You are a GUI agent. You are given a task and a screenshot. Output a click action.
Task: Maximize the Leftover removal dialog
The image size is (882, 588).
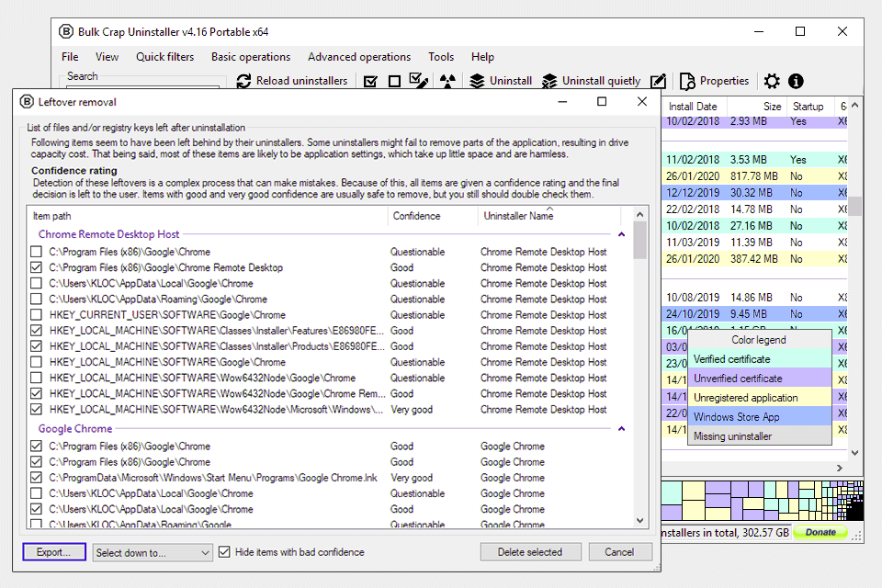pos(602,101)
